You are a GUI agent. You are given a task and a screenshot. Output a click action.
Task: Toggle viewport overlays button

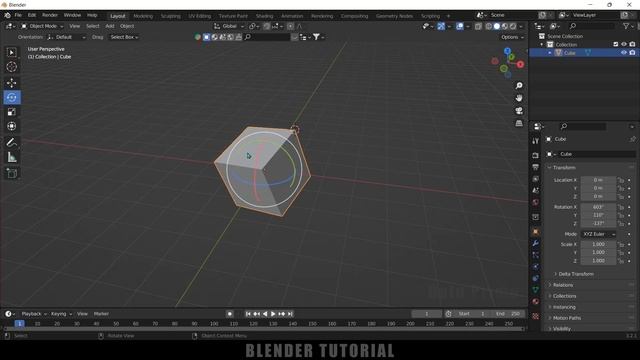460,27
